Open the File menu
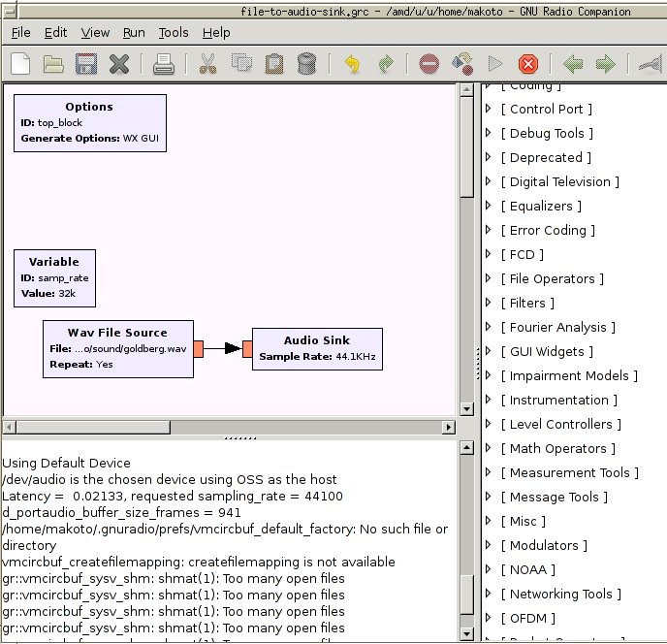The image size is (667, 644). tap(21, 32)
